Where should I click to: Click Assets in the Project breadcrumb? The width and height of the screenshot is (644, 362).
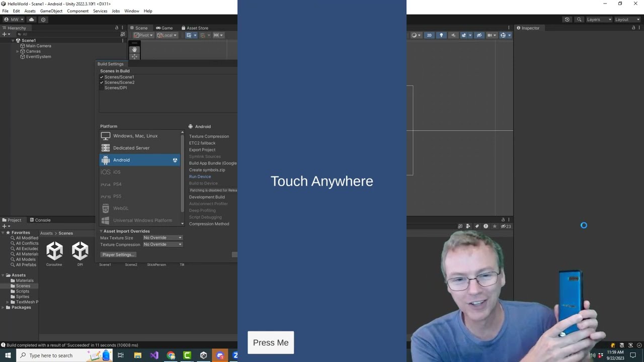tap(46, 233)
